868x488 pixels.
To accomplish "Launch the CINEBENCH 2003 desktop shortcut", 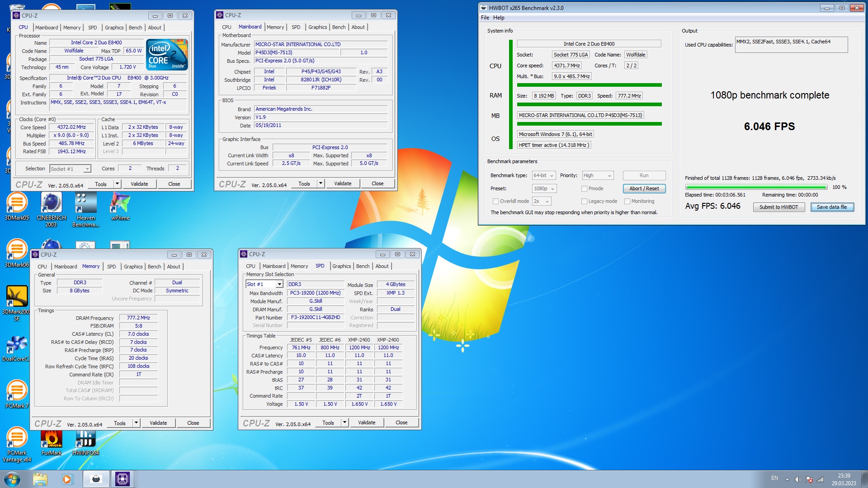I will [51, 209].
